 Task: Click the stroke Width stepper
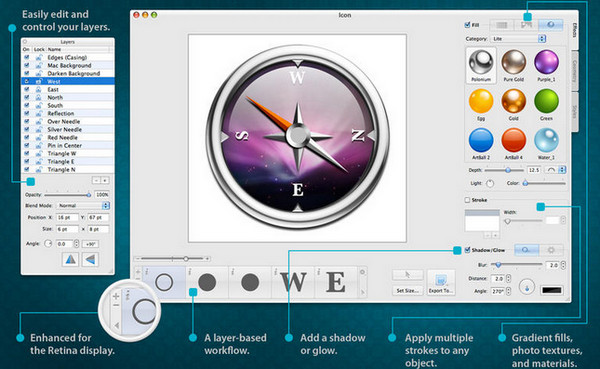[x=563, y=220]
